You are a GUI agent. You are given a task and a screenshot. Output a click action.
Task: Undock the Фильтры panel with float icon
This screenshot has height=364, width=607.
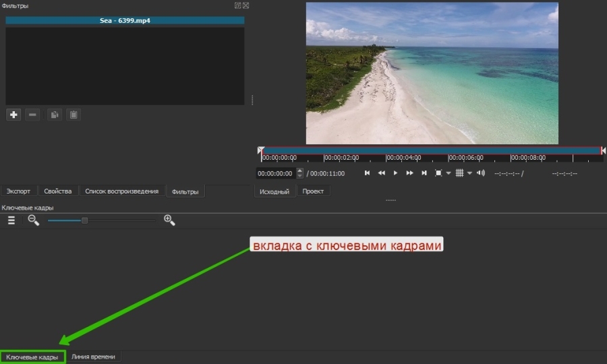click(237, 5)
